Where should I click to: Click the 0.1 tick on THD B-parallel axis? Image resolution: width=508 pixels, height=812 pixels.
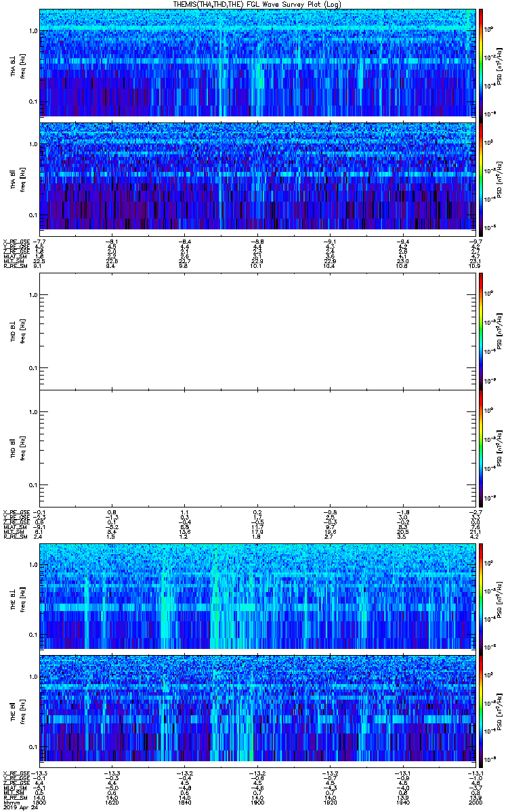point(33,485)
